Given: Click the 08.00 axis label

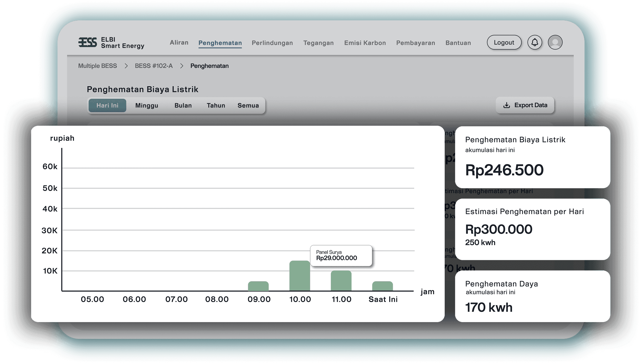Looking at the screenshot, I should pyautogui.click(x=217, y=299).
